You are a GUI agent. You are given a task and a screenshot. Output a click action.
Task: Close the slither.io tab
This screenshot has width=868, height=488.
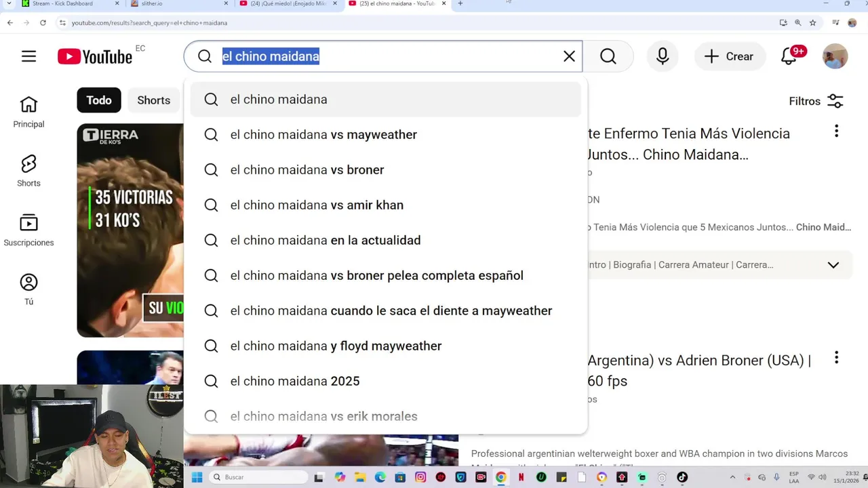(x=226, y=3)
